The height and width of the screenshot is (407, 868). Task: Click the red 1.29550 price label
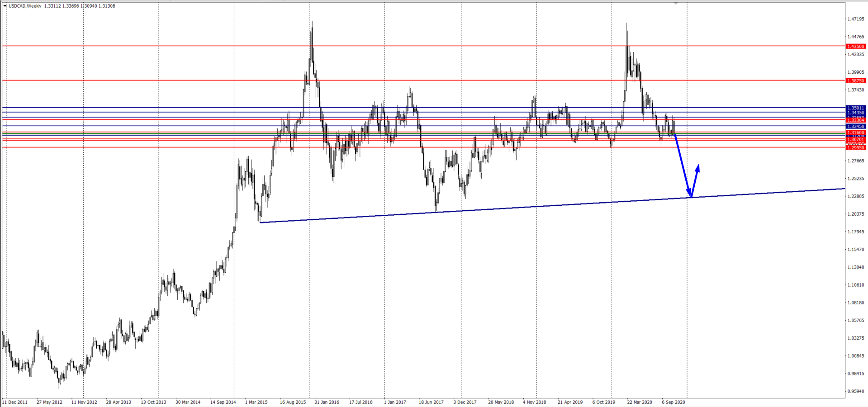(855, 148)
